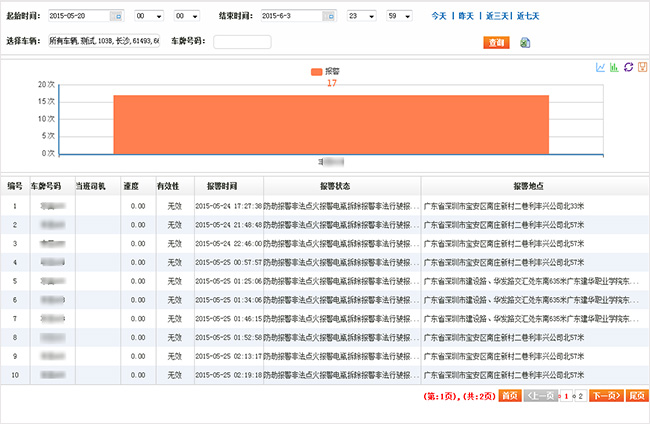Image resolution: width=650 pixels, height=424 pixels.
Task: Select the 近三天 quick range link
Action: [497, 16]
